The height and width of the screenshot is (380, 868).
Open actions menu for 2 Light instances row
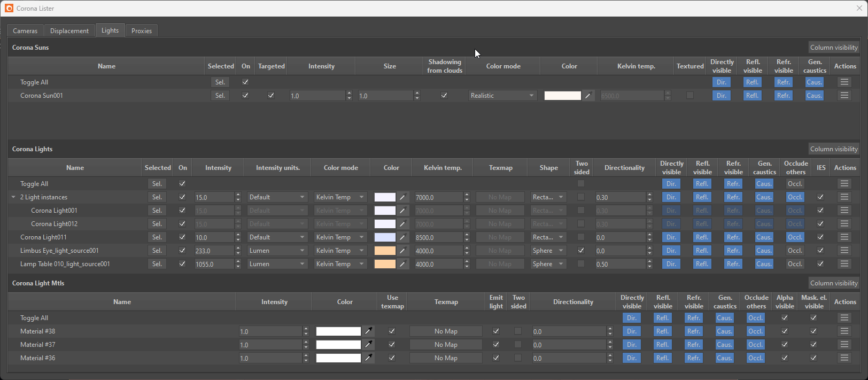pyautogui.click(x=844, y=197)
